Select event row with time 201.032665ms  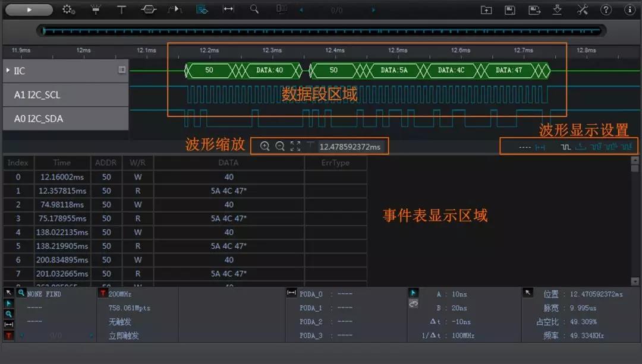point(185,274)
